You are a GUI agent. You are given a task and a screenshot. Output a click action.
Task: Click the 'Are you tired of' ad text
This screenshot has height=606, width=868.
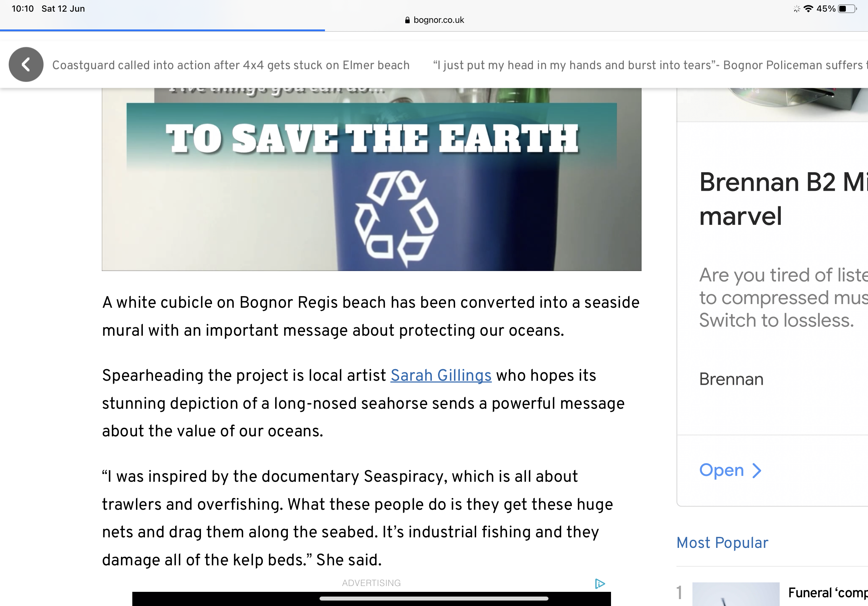[783, 298]
